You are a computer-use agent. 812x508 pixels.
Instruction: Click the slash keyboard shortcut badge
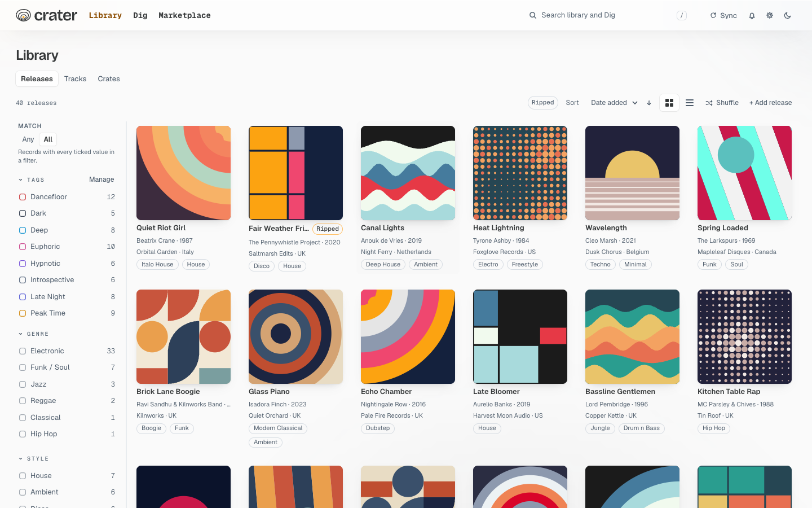tap(682, 15)
